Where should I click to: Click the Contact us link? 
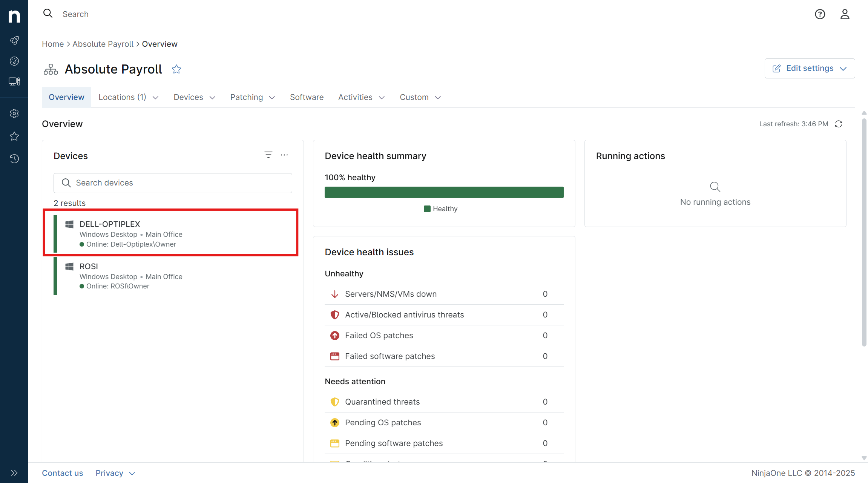point(62,473)
